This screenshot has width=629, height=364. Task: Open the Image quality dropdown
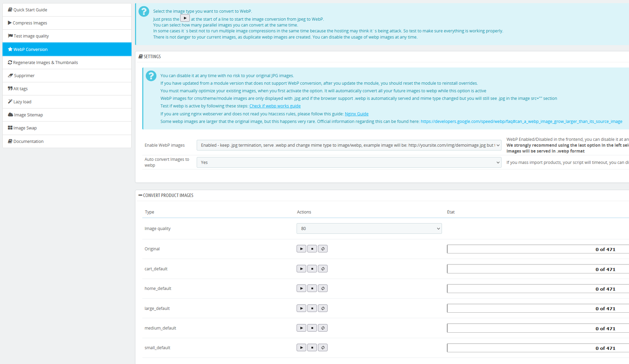(x=369, y=229)
